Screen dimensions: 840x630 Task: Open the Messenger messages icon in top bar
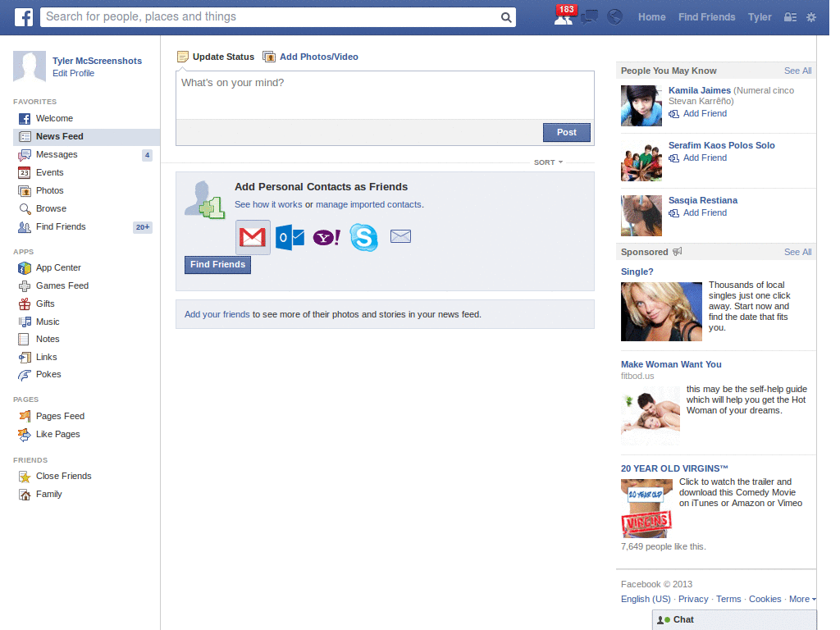pos(589,17)
